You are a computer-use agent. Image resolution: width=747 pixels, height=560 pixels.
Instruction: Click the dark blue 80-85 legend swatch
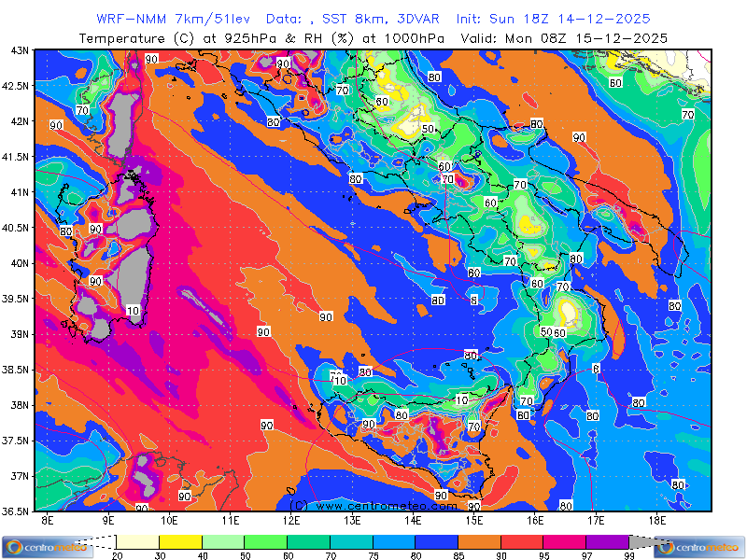[436, 541]
